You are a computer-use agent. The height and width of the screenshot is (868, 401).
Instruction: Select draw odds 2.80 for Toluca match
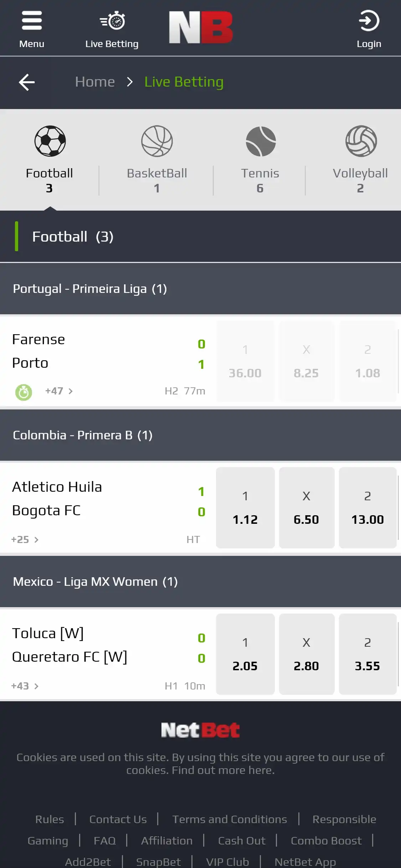pyautogui.click(x=306, y=654)
